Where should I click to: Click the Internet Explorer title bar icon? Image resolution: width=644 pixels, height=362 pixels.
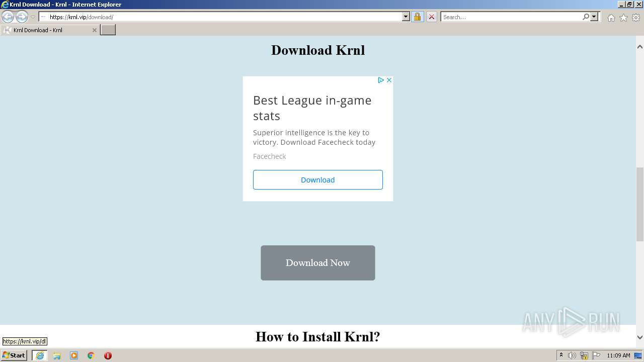5,5
